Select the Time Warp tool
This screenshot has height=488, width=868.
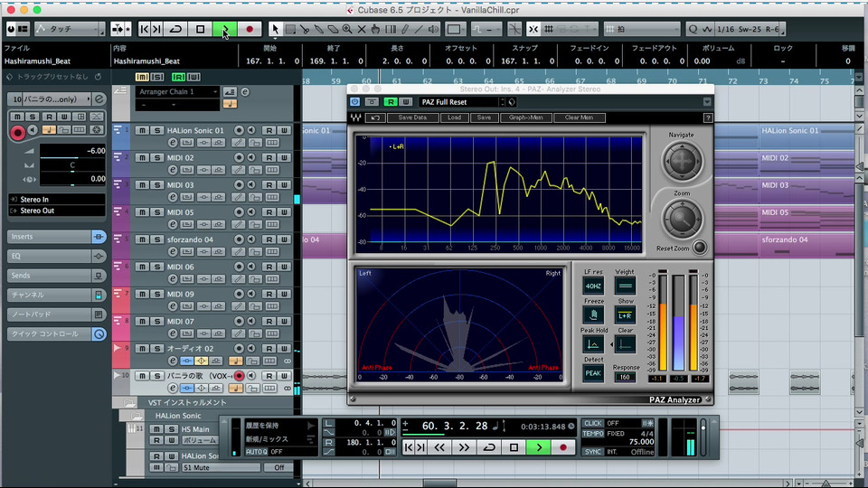391,29
